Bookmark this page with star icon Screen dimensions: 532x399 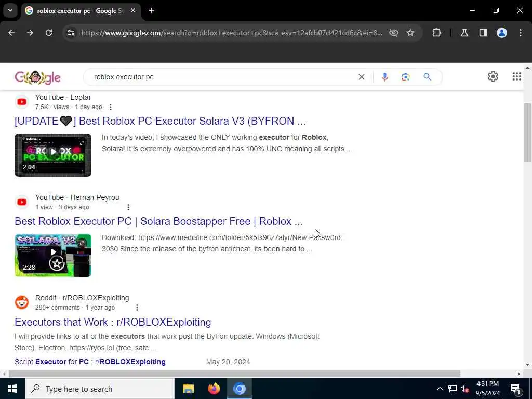click(x=410, y=33)
